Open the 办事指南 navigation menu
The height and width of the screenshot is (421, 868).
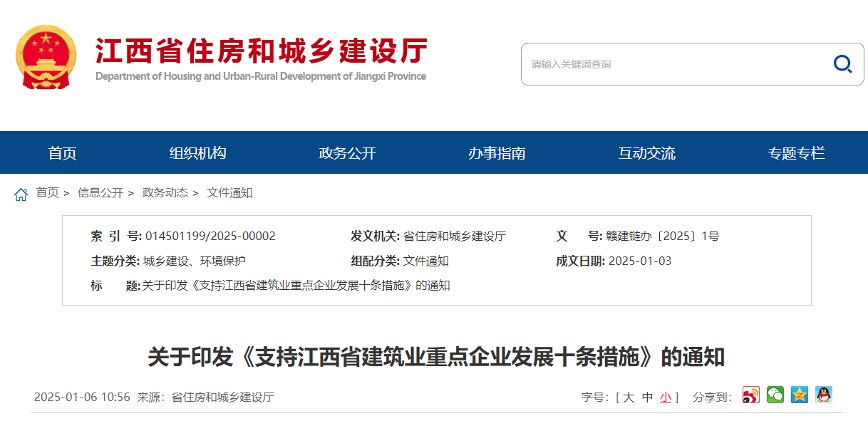click(497, 152)
